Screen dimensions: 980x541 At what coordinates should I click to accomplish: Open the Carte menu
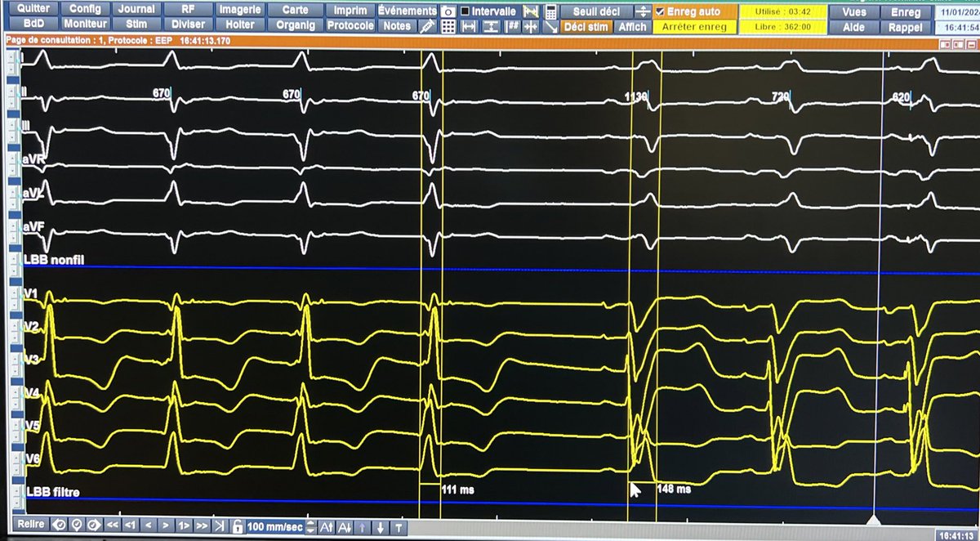click(295, 10)
